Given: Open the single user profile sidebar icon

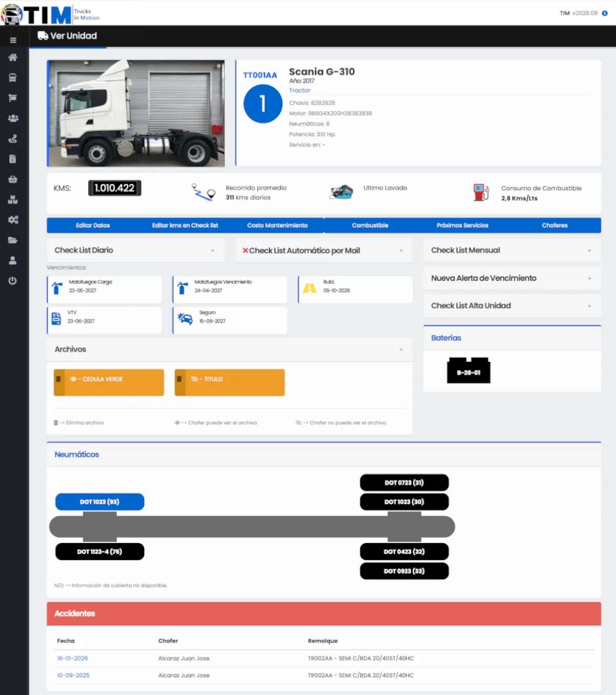Looking at the screenshot, I should (13, 260).
